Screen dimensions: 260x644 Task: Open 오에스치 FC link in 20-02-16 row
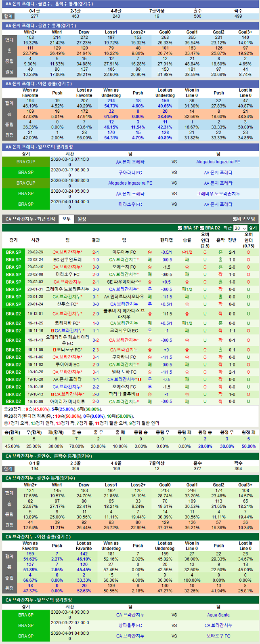[x=124, y=267]
